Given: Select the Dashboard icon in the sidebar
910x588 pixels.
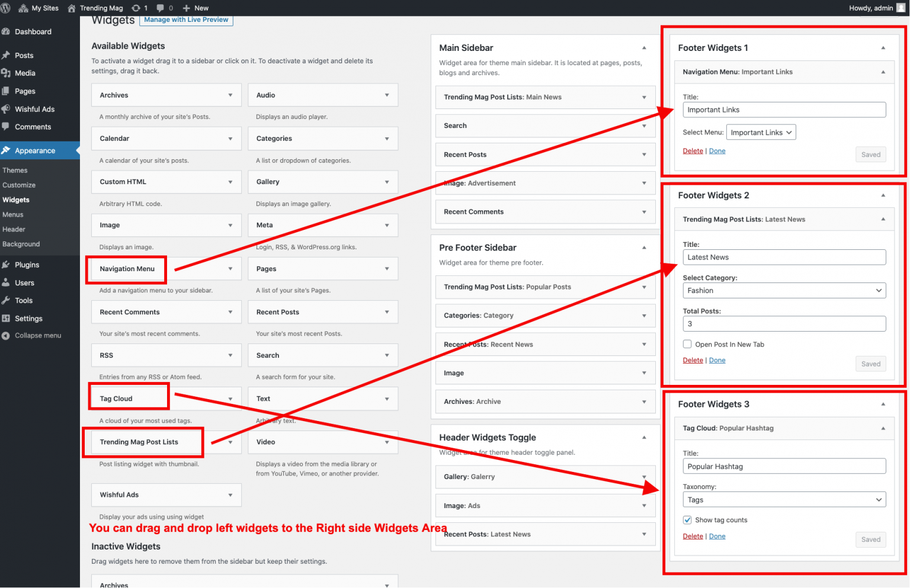Looking at the screenshot, I should 7,31.
